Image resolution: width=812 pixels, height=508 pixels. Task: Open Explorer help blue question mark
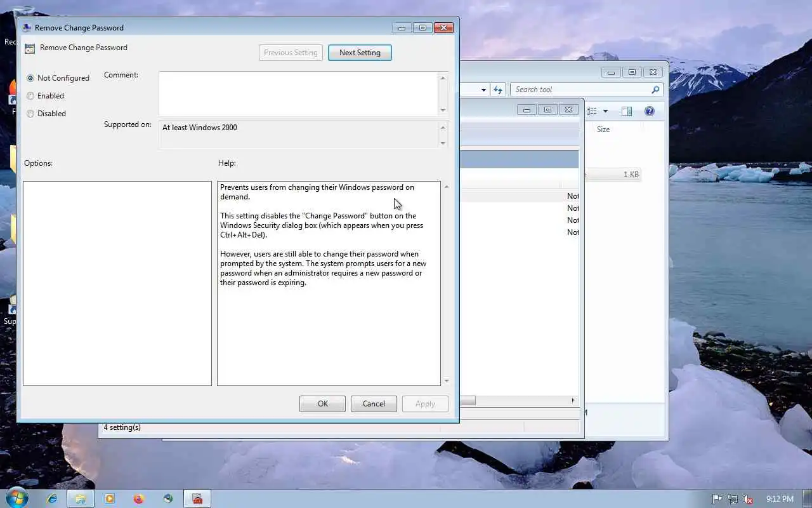coord(649,111)
